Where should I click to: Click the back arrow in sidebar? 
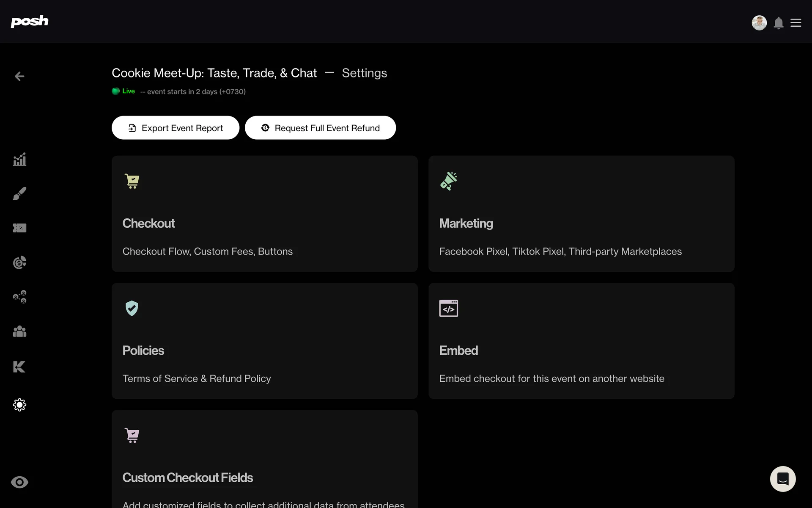click(19, 76)
